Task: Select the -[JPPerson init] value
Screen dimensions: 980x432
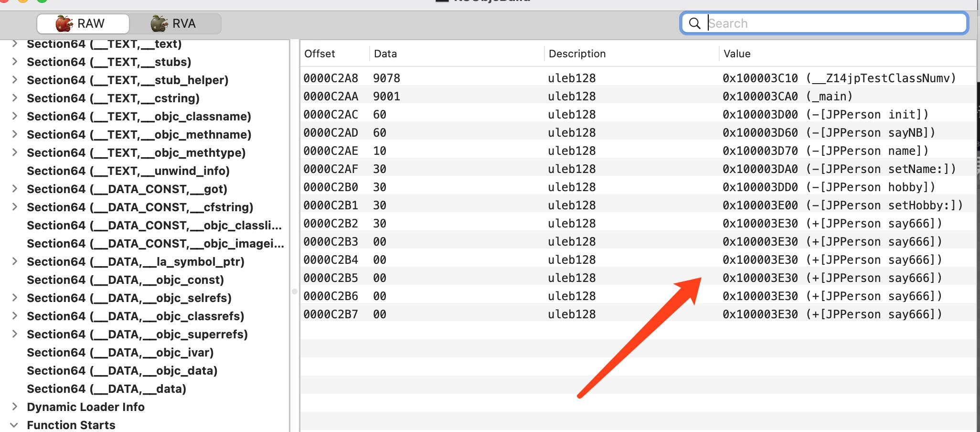Action: 825,114
